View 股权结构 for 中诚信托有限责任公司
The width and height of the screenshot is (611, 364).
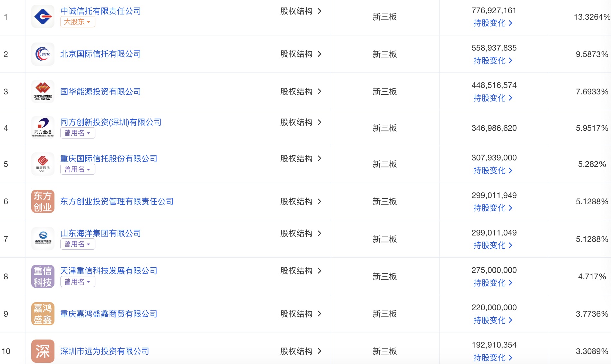point(301,11)
